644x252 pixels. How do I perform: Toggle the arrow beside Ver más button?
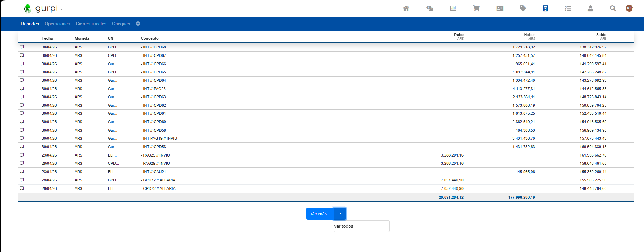pos(340,214)
